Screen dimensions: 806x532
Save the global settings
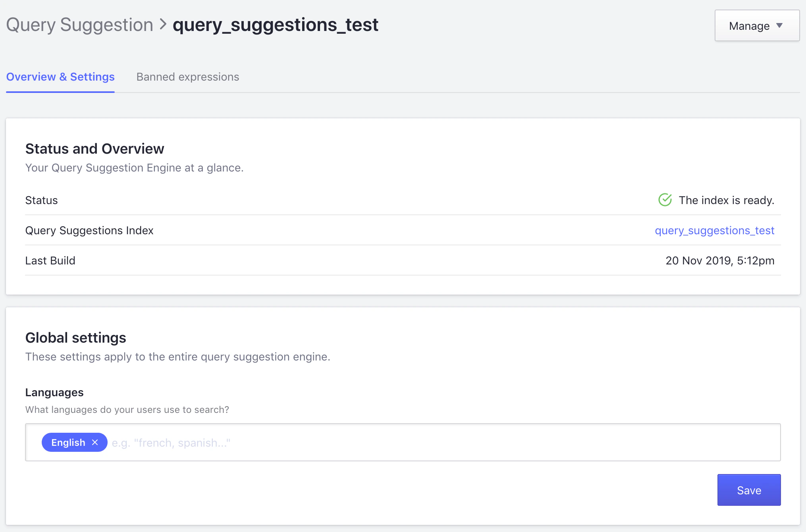749,490
